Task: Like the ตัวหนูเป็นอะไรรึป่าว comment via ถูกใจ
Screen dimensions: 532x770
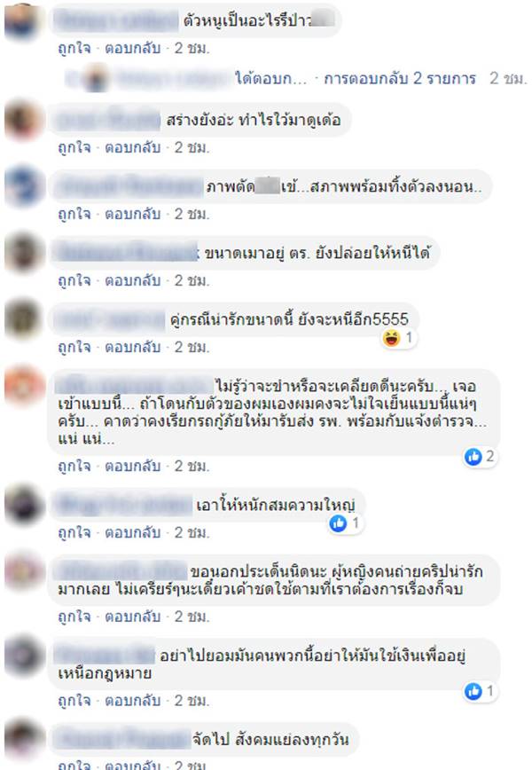Action: point(74,48)
